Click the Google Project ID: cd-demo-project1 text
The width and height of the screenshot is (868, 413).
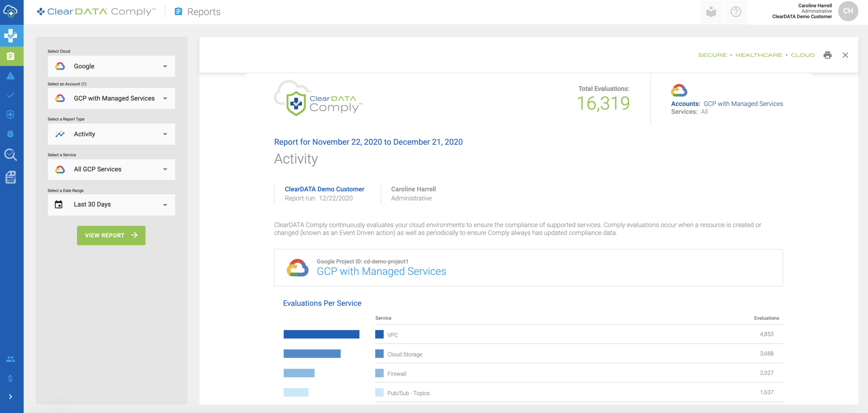[362, 261]
